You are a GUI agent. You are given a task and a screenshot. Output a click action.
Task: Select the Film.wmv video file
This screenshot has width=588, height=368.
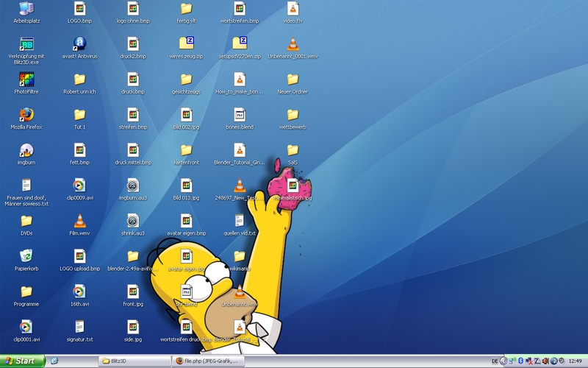[x=79, y=221]
